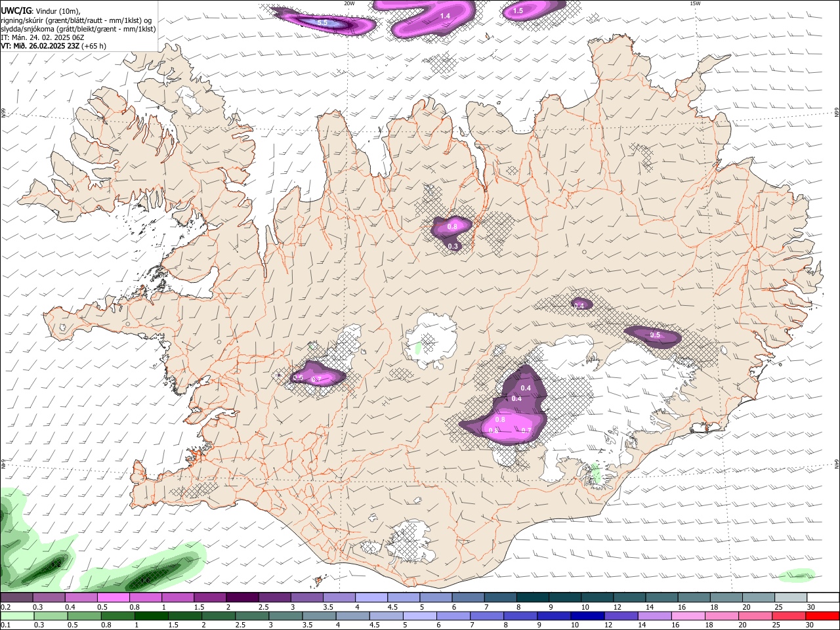Screen dimensions: 840x630
Task: Select lower legend light blue swatch at 5
Action: click(x=420, y=616)
